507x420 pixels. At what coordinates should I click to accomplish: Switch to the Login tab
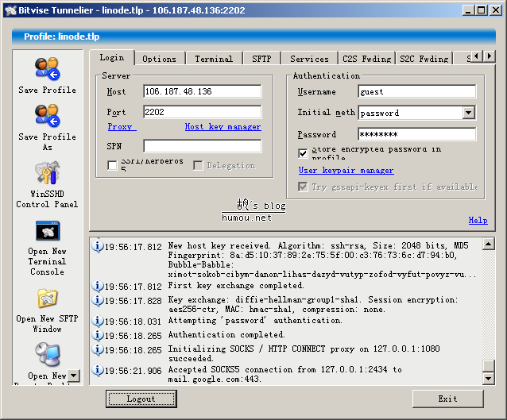point(112,57)
